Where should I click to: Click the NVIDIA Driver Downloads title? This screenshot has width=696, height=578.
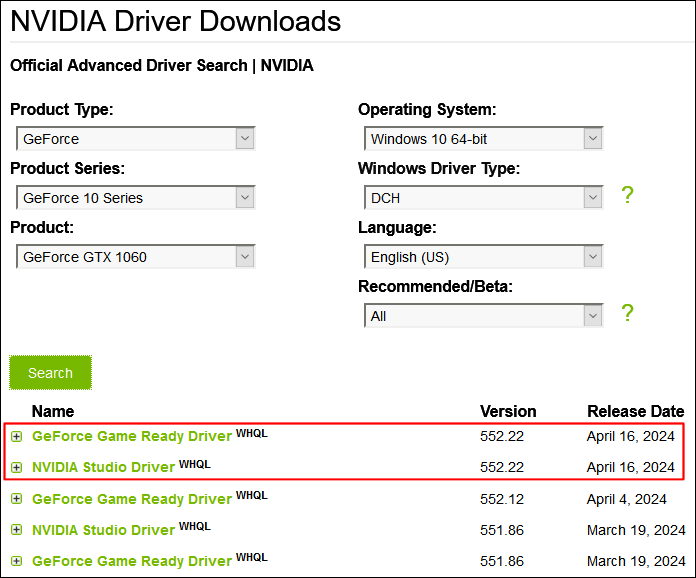175,21
